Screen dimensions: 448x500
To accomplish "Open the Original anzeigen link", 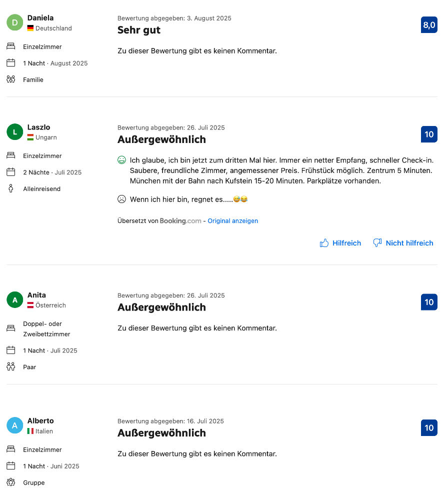I will pos(233,221).
